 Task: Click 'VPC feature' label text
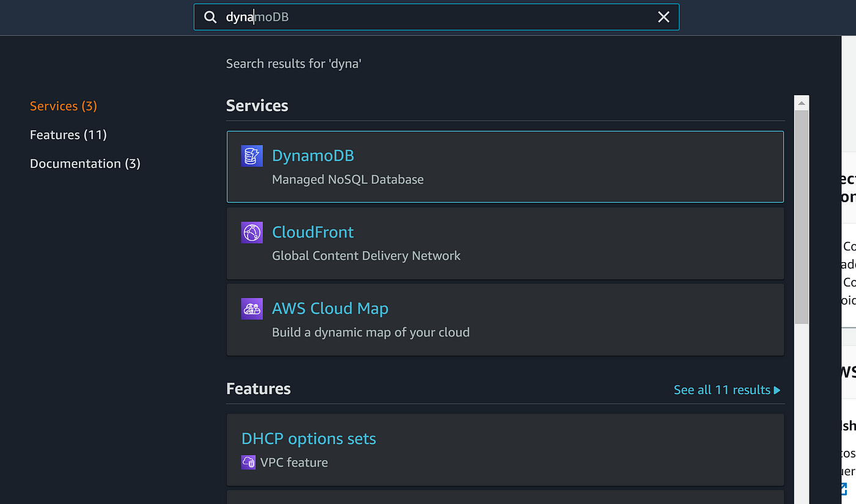pyautogui.click(x=294, y=462)
